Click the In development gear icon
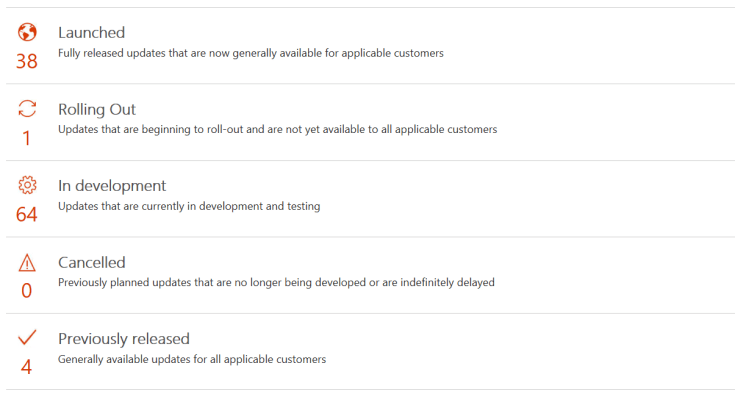 tap(27, 186)
